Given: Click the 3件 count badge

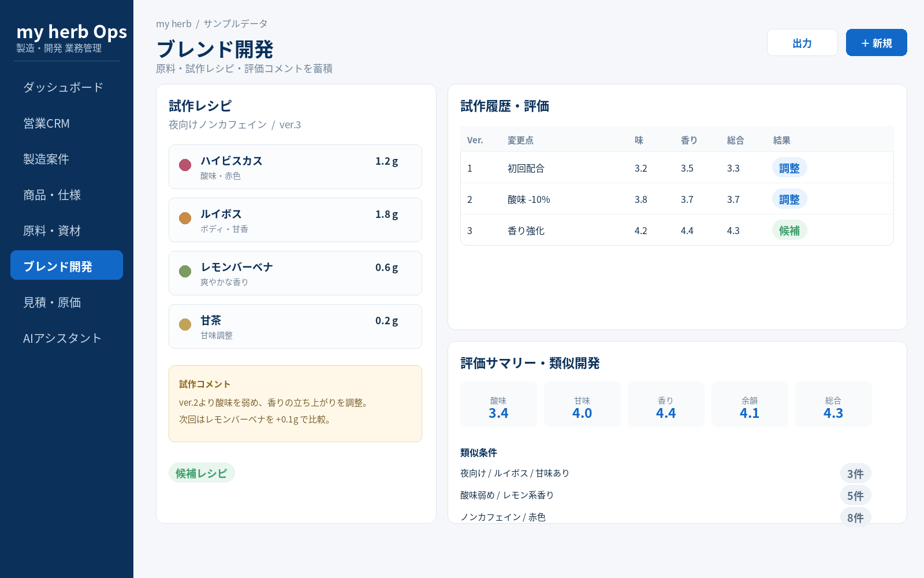Looking at the screenshot, I should [855, 473].
